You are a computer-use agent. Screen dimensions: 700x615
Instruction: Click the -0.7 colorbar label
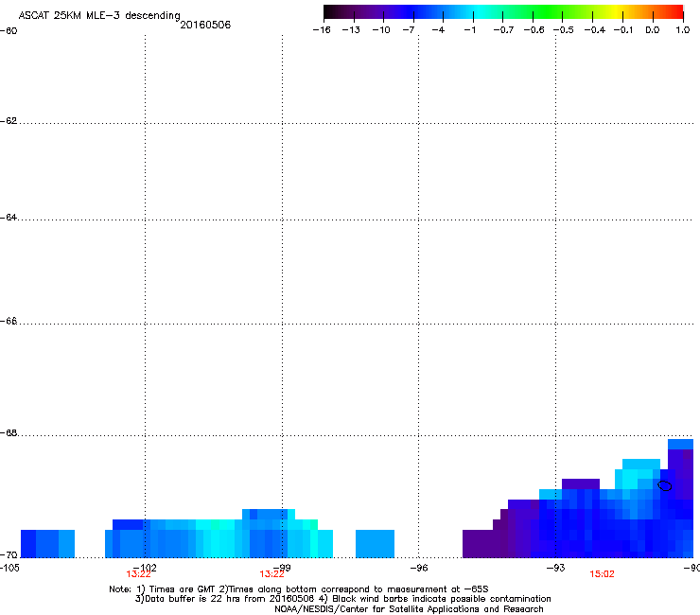[x=503, y=30]
